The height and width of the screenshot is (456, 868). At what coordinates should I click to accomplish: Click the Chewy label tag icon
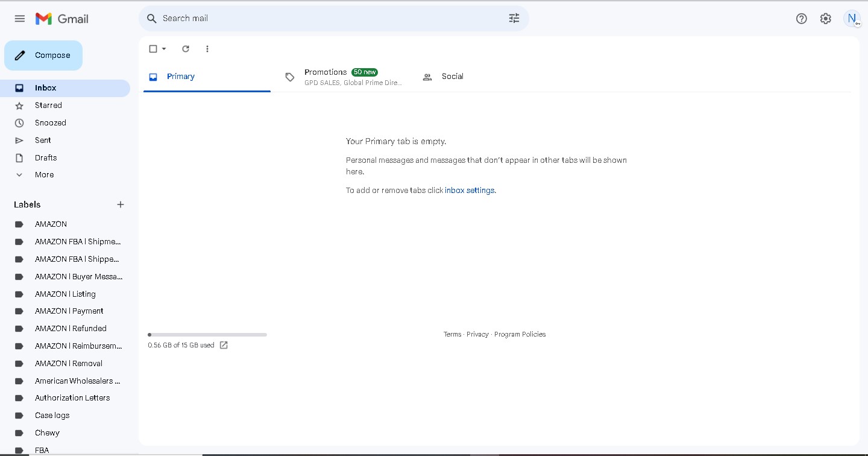coord(19,433)
